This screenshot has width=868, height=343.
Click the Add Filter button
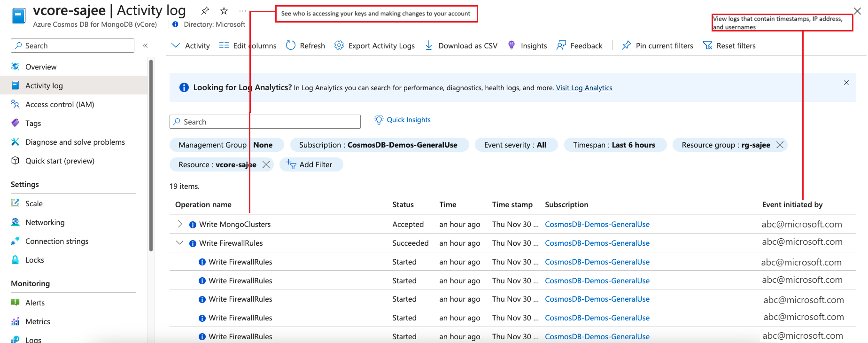311,164
